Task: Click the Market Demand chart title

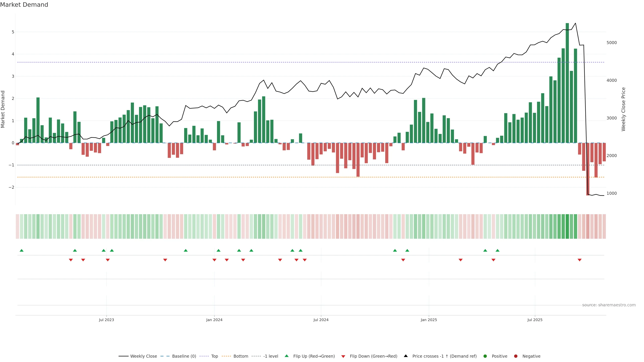Action: coord(24,5)
